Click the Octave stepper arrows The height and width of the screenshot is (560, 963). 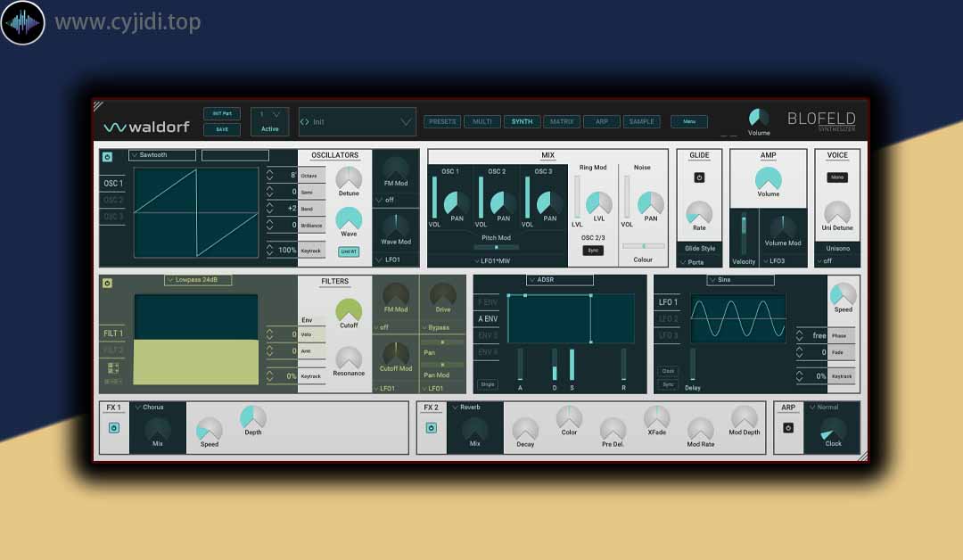[x=269, y=176]
